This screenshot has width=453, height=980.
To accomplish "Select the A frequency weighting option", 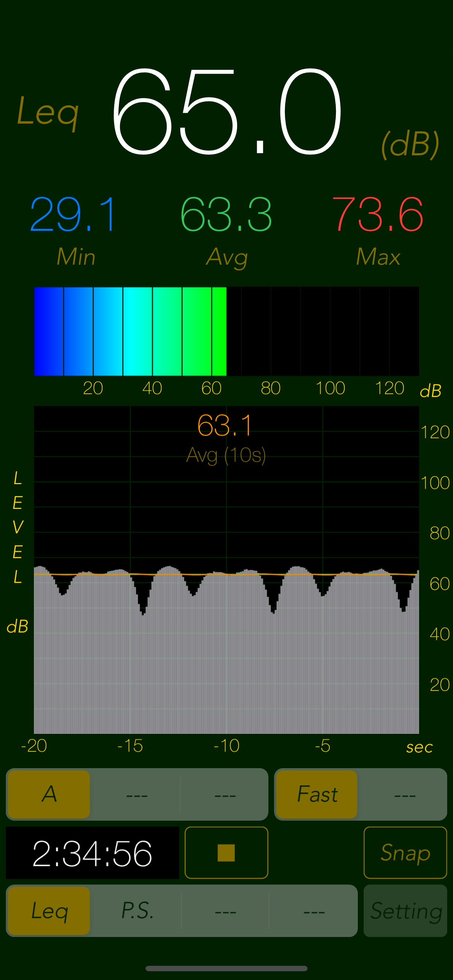I will 49,794.
